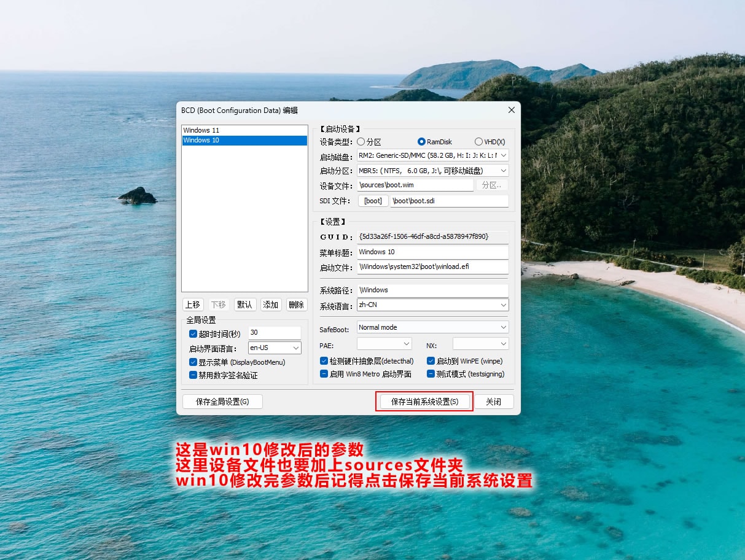Select Windows 11 entry in boot list
Viewport: 745px width, 560px height.
point(201,130)
